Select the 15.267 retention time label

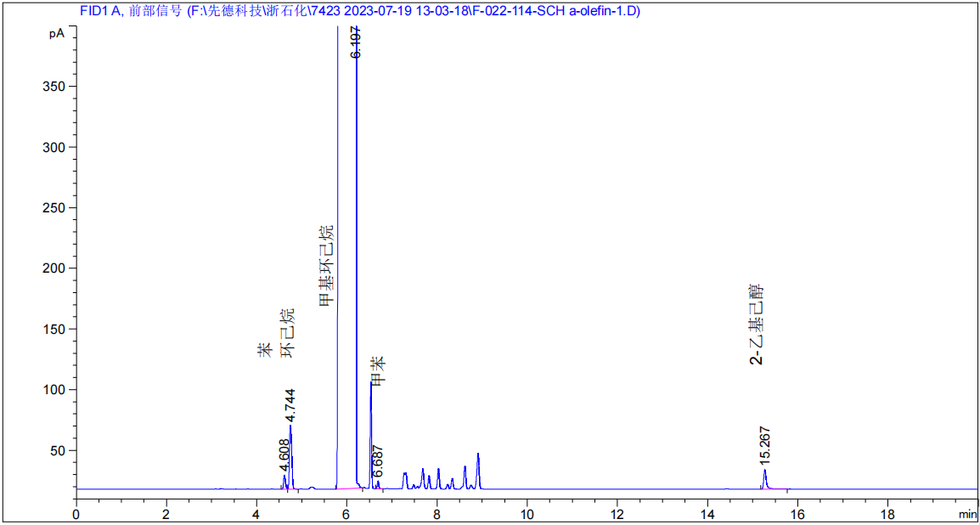[766, 446]
